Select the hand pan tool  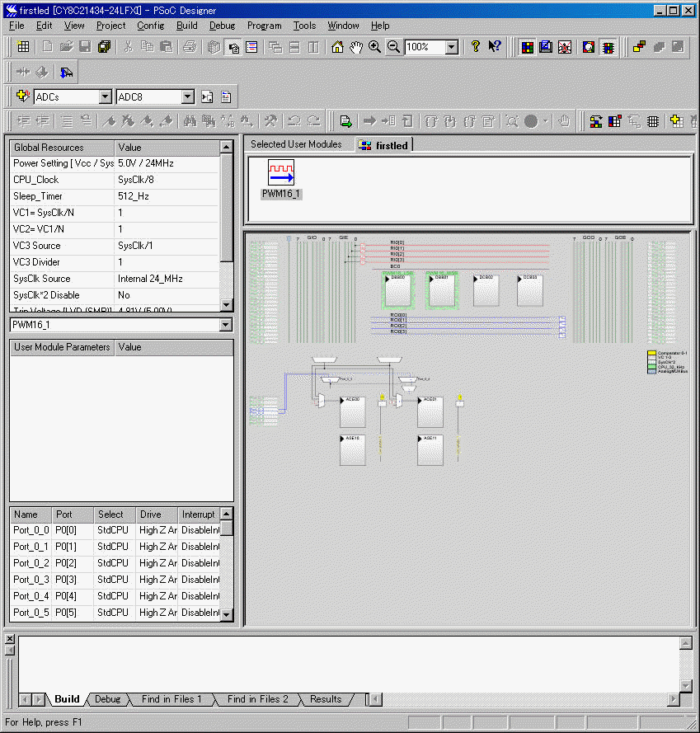point(356,47)
